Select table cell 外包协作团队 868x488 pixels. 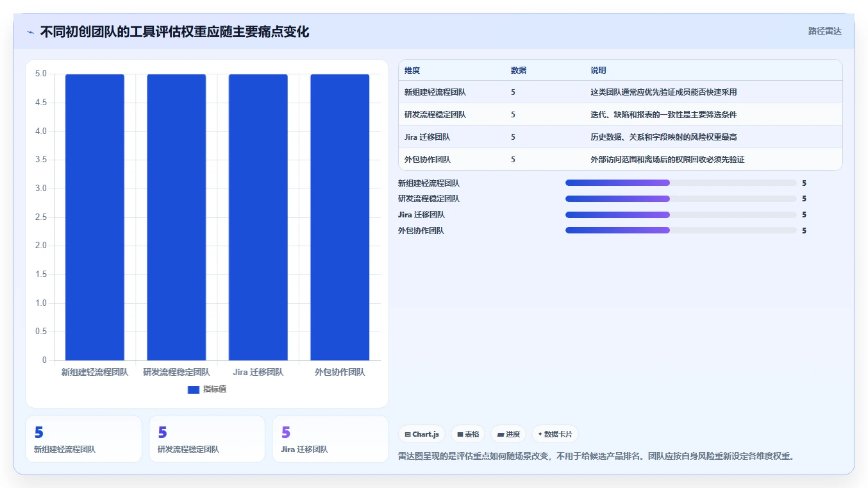tap(428, 160)
